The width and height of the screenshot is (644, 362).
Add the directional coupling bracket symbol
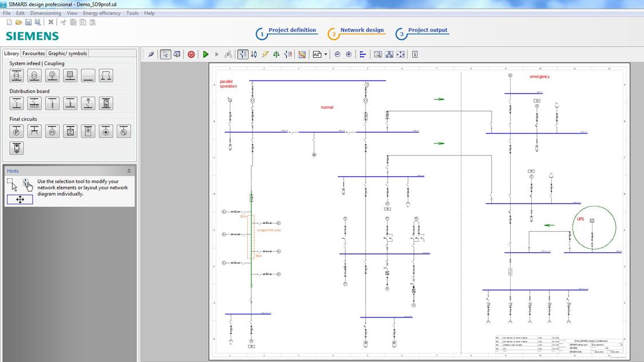tap(106, 75)
